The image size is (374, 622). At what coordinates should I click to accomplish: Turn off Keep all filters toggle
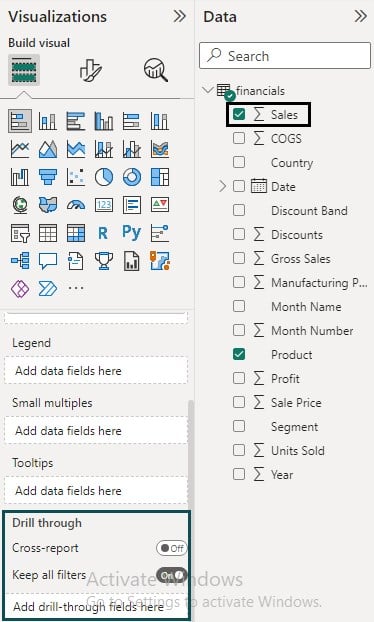click(171, 575)
